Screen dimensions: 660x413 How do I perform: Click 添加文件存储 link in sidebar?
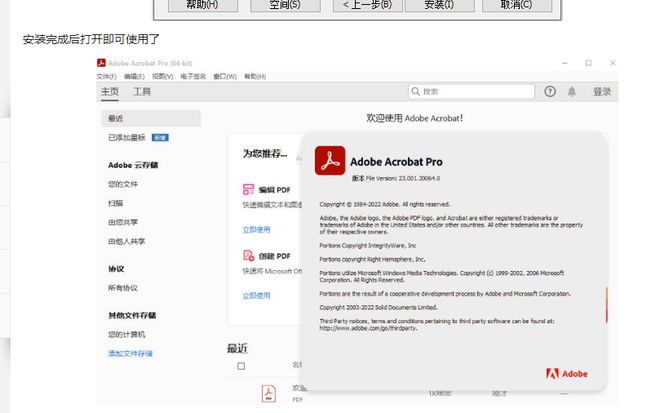(x=131, y=353)
